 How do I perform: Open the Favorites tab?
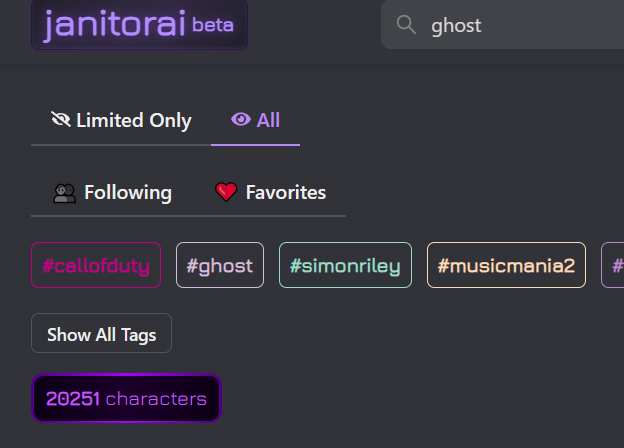click(271, 192)
